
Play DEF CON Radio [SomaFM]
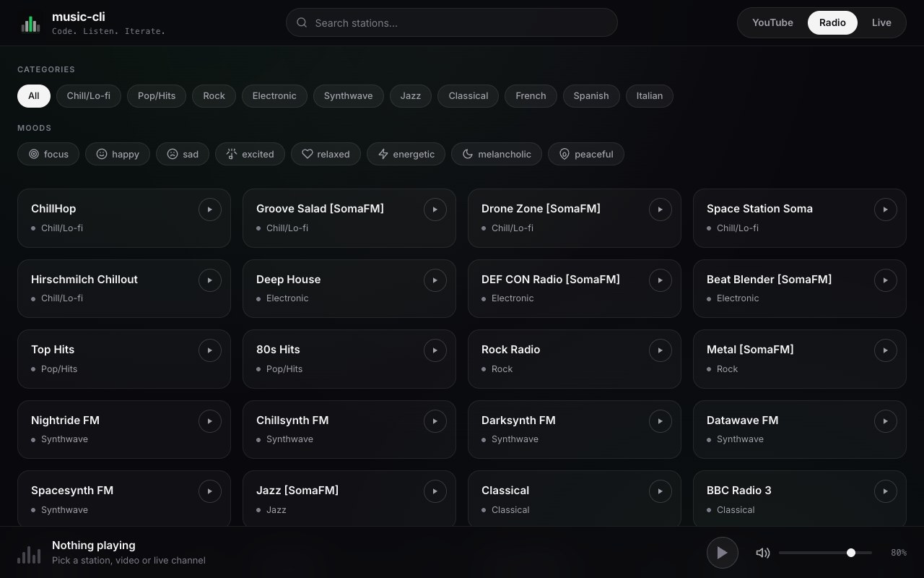[661, 280]
